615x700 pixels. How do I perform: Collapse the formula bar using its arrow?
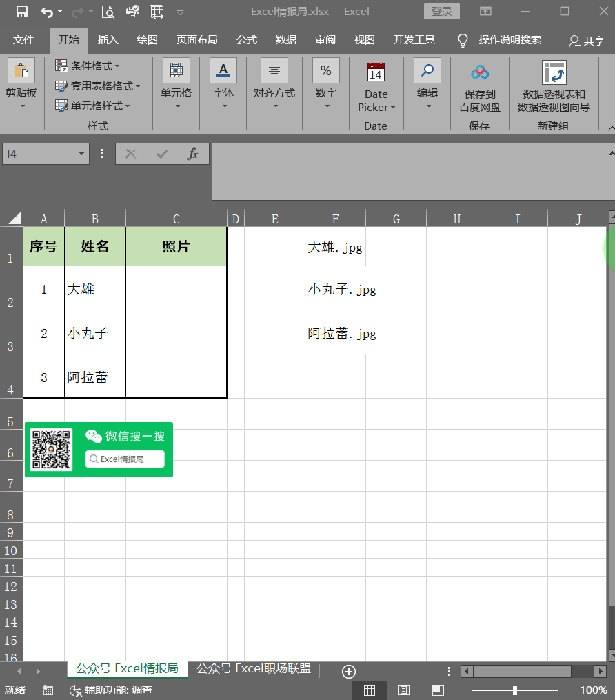click(x=612, y=154)
